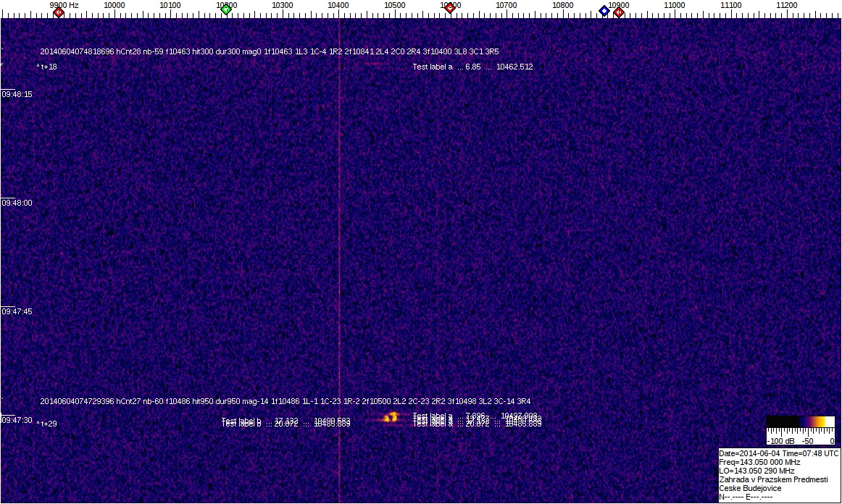Click the 09:48:00 time label
Image resolution: width=842 pixels, height=504 pixels.
click(x=17, y=203)
